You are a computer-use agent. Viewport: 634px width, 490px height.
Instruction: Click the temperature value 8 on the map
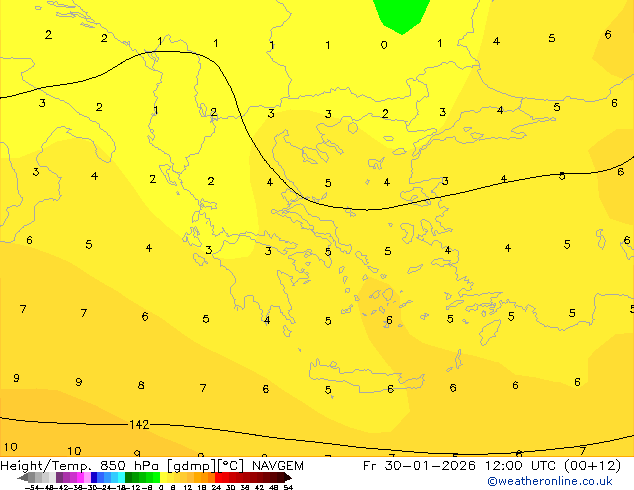click(x=141, y=385)
